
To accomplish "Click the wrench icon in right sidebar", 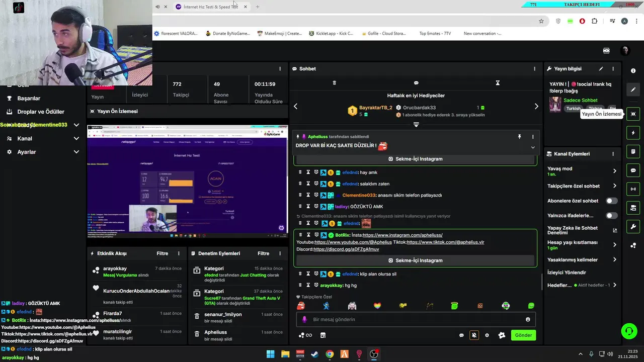I will pos(633,227).
